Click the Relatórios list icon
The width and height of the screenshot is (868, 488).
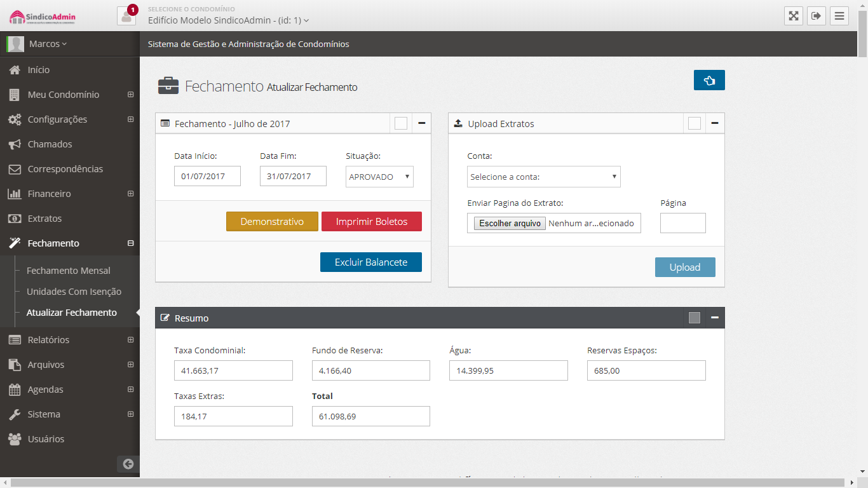[15, 340]
